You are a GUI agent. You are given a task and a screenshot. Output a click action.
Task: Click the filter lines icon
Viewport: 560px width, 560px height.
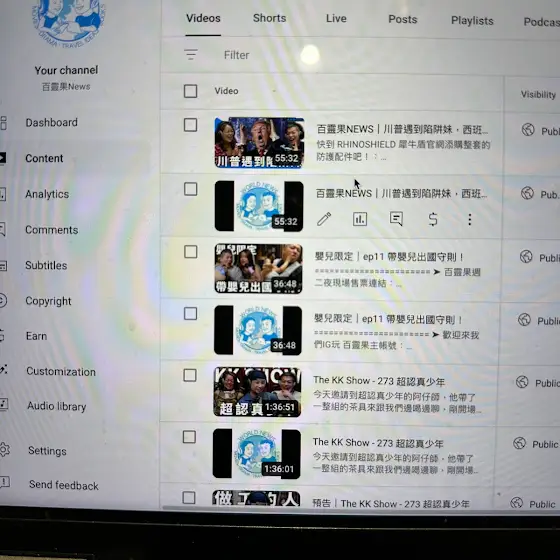click(191, 54)
